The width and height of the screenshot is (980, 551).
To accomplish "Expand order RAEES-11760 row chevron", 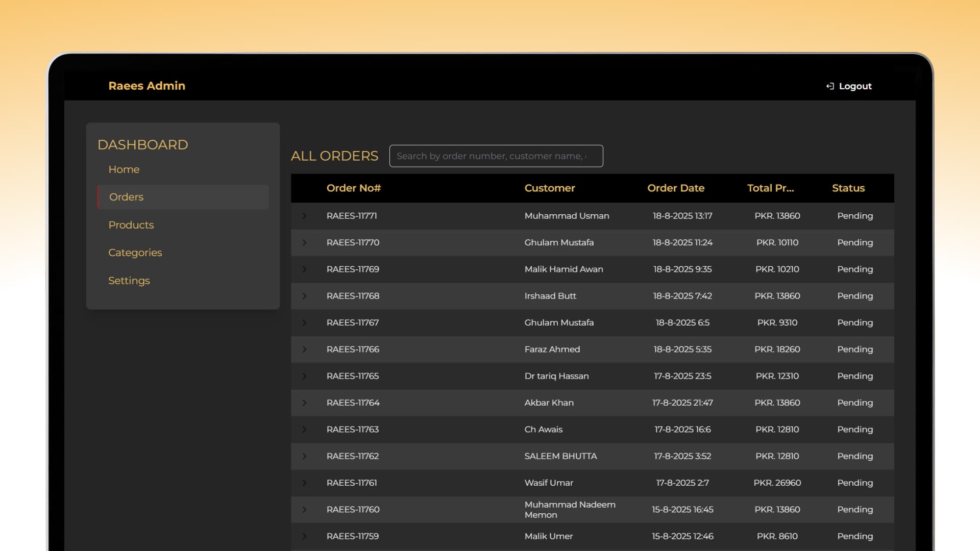I will pyautogui.click(x=304, y=510).
